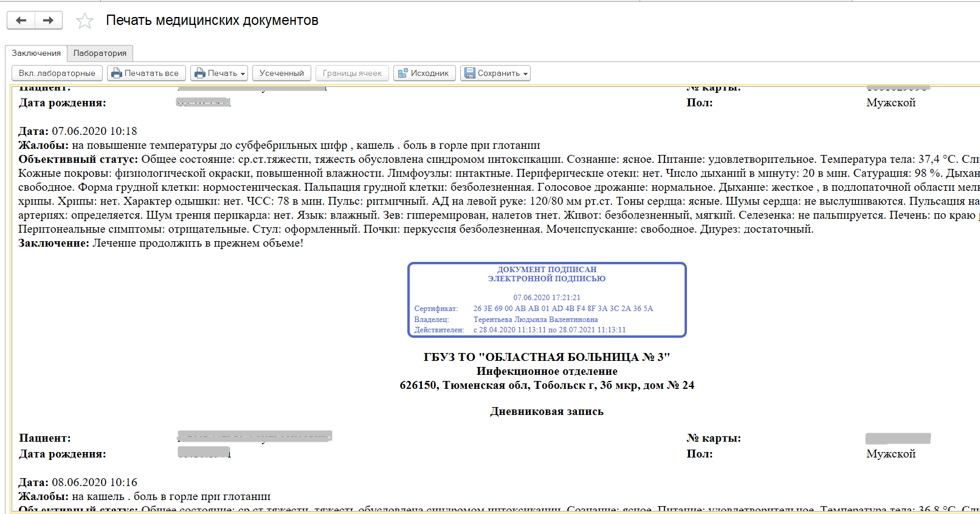
Task: Click the electronic signature stamp box
Action: 547,300
